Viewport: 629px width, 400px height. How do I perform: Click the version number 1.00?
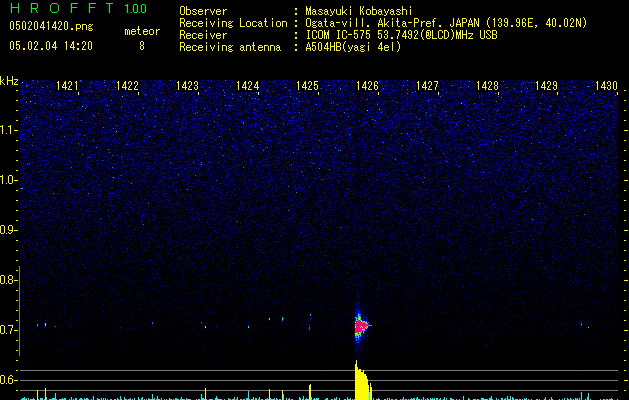[x=133, y=10]
